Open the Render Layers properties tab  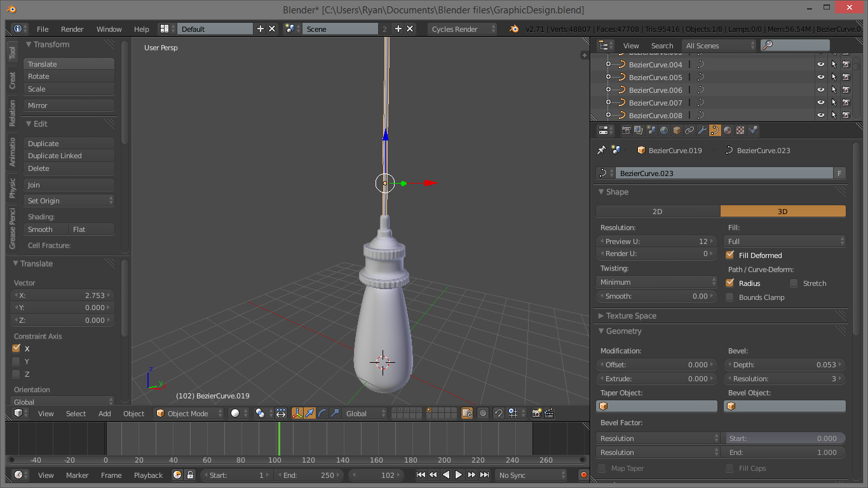point(639,130)
